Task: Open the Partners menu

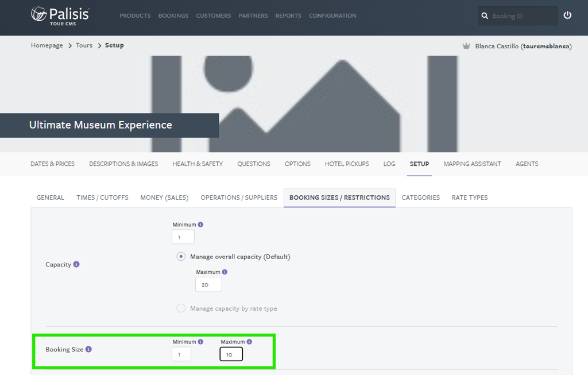Action: (x=253, y=16)
